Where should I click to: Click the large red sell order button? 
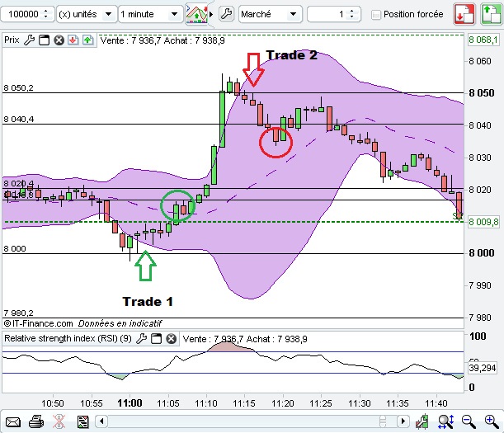click(464, 14)
